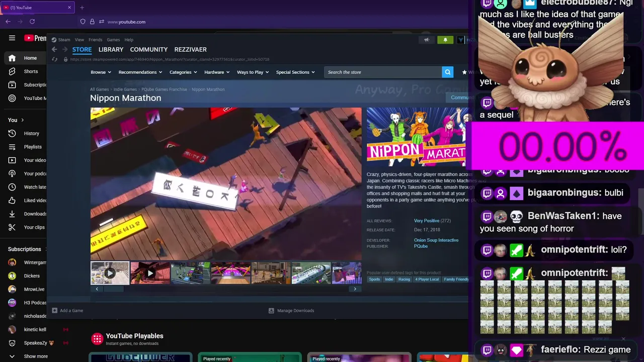Close the YouTube browser tab
Screen dimensions: 644x362
tap(69, 8)
